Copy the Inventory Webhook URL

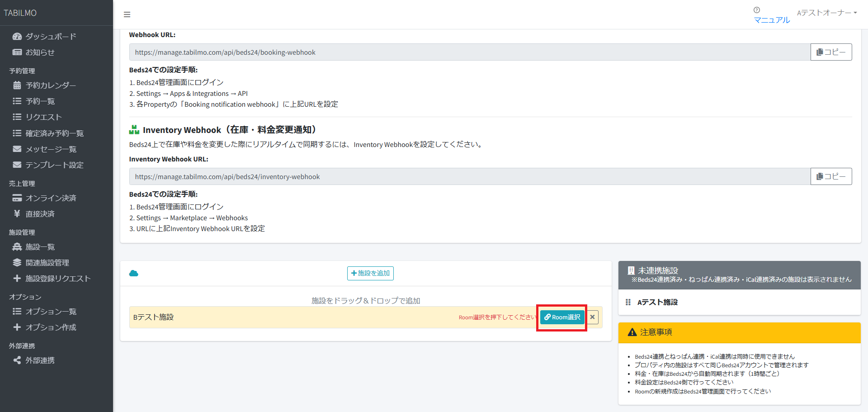[831, 176]
